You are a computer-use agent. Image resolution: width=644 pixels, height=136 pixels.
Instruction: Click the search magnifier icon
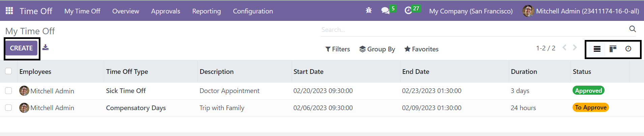[633, 29]
